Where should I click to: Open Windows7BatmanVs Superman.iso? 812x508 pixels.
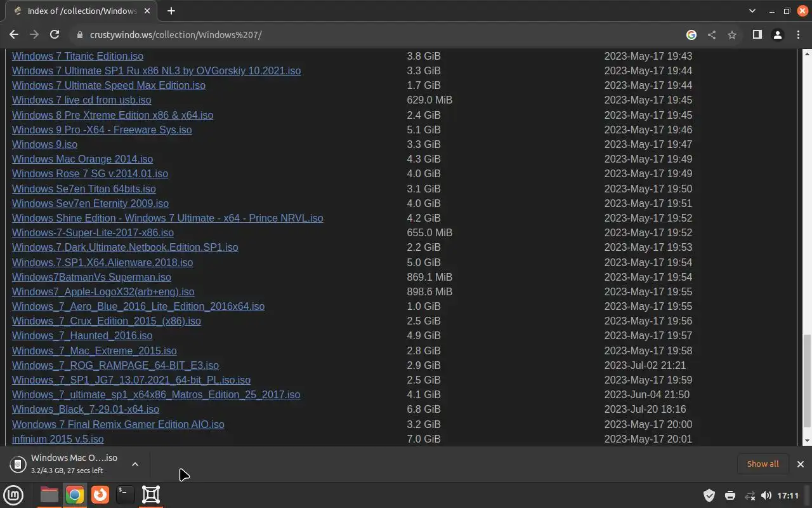(91, 277)
